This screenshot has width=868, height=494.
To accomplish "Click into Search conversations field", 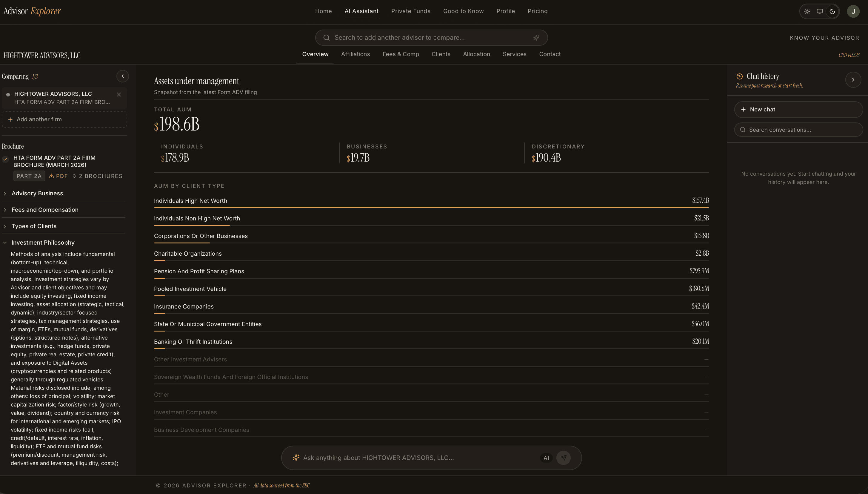I will click(798, 130).
